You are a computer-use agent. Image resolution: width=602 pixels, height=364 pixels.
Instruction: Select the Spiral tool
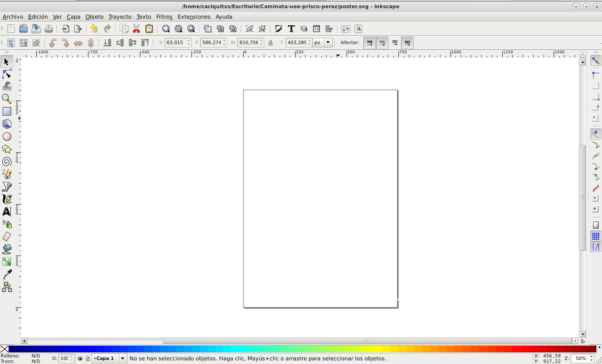(x=7, y=161)
